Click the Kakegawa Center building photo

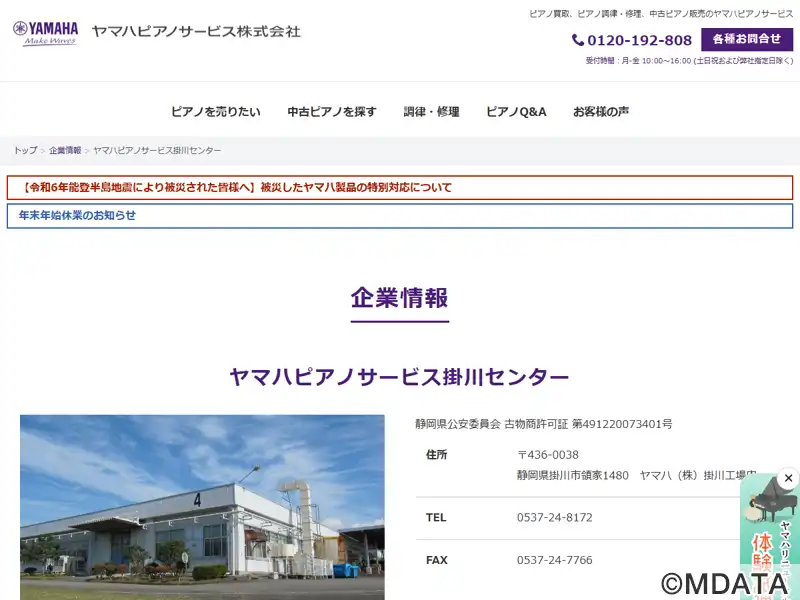point(202,507)
